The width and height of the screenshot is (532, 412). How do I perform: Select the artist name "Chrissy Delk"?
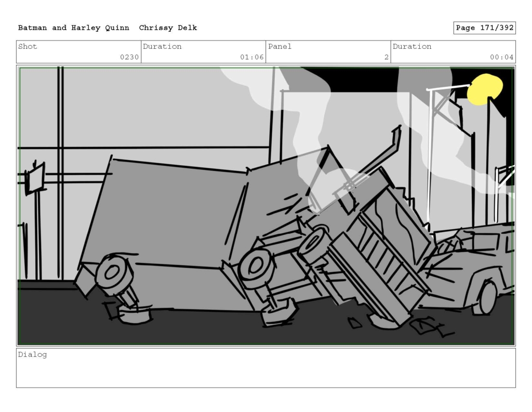coord(168,28)
